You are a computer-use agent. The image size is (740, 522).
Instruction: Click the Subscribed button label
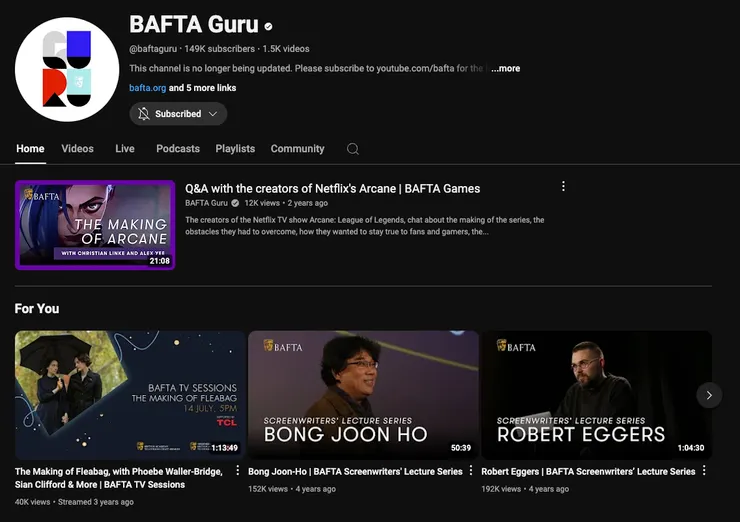tap(178, 114)
